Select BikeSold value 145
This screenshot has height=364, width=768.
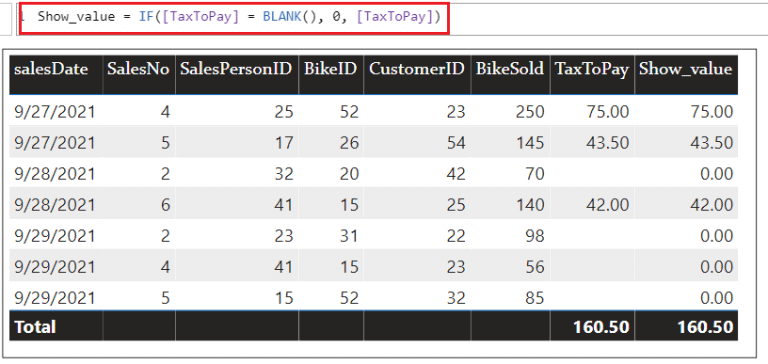click(529, 143)
